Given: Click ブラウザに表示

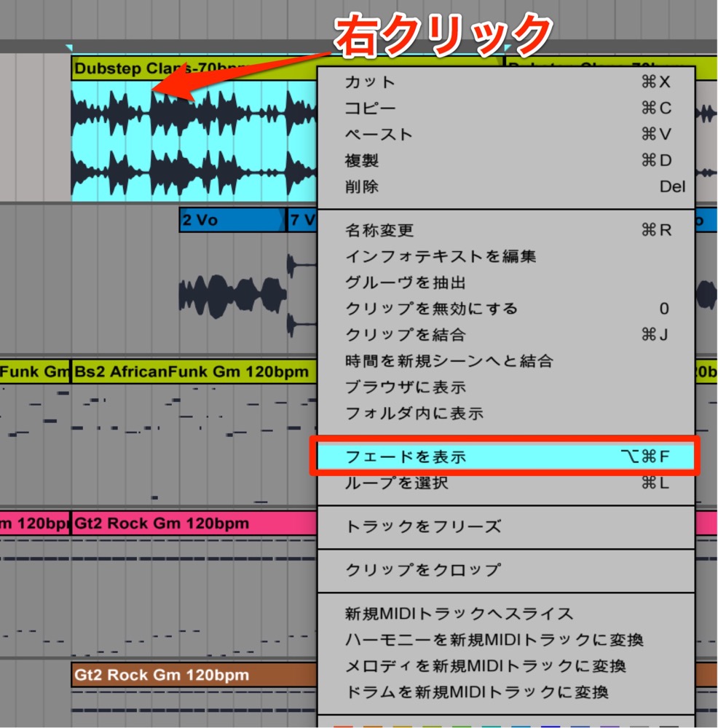Looking at the screenshot, I should [506, 387].
